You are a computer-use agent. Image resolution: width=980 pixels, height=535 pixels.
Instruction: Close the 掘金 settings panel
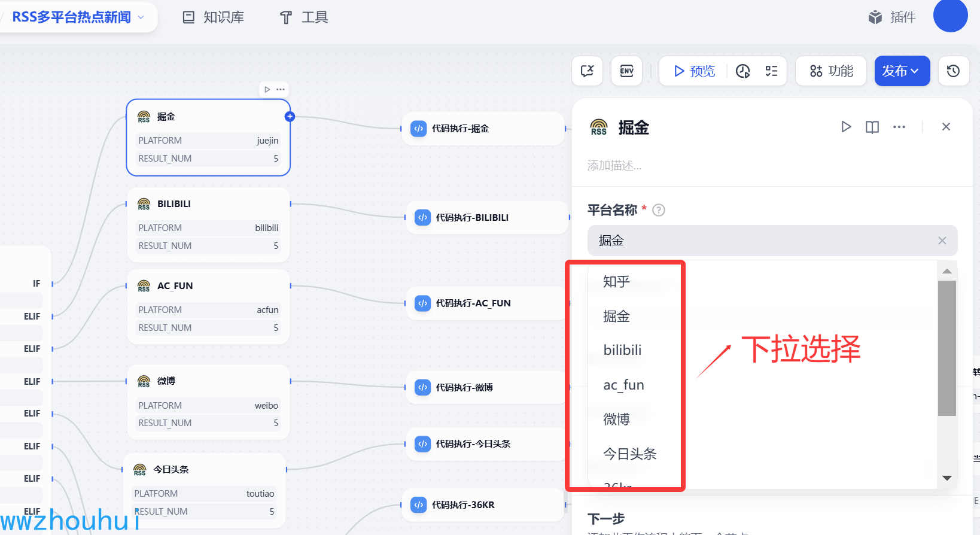pyautogui.click(x=946, y=127)
